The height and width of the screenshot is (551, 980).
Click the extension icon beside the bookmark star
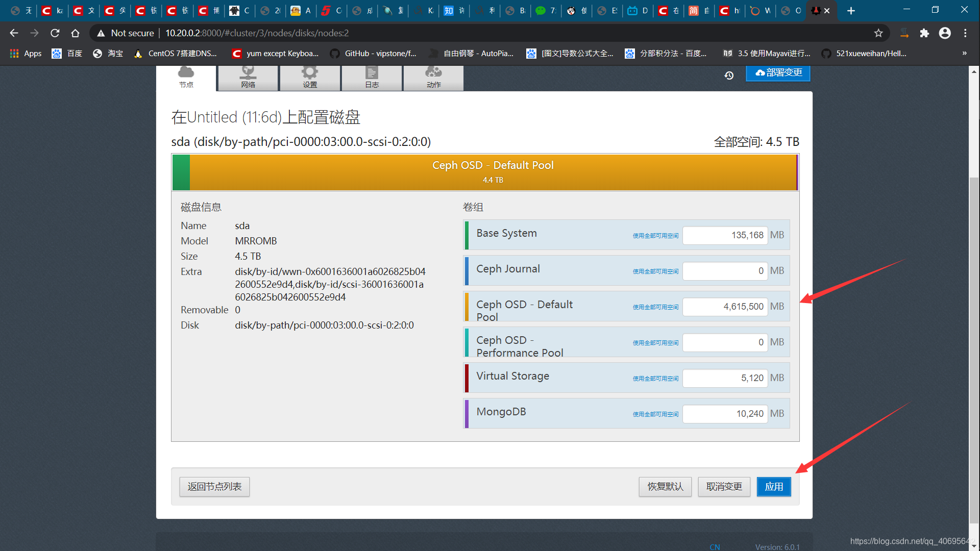(904, 33)
